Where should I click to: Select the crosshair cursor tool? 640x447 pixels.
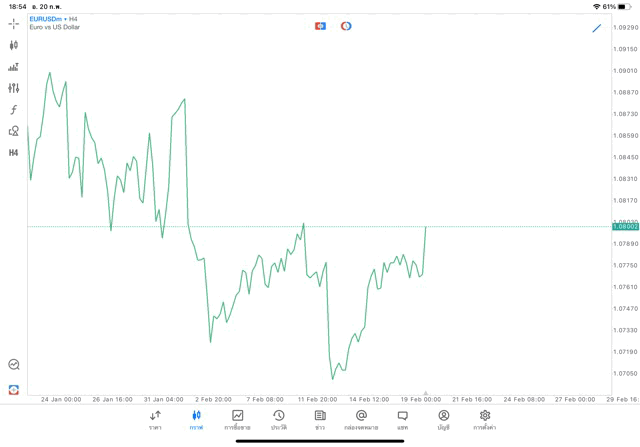point(13,24)
